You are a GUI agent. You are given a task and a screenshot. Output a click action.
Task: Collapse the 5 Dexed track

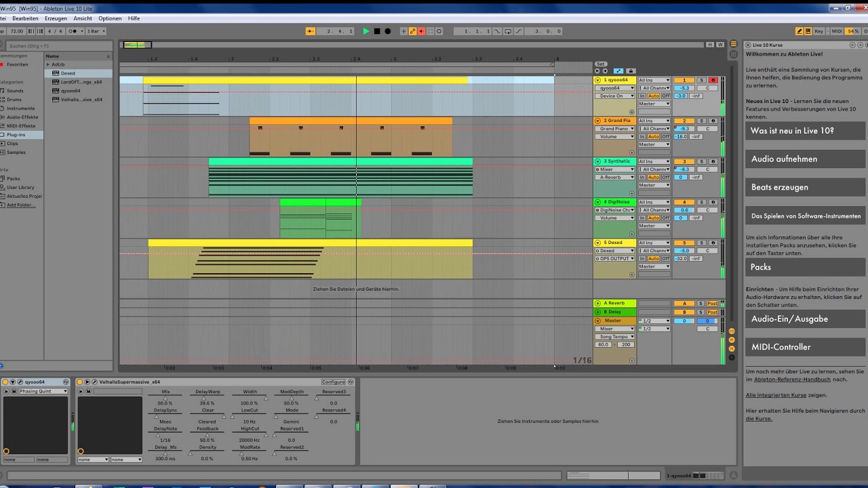(x=598, y=243)
